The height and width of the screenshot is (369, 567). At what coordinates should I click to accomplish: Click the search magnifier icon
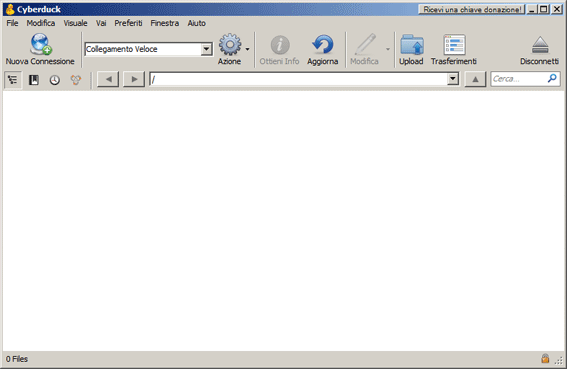click(552, 78)
